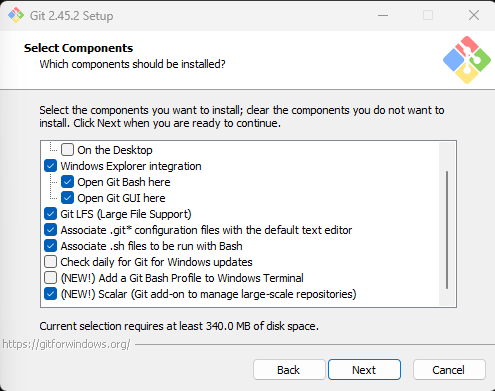495x391 pixels.
Task: Enable Check daily for Git updates
Action: (50, 262)
